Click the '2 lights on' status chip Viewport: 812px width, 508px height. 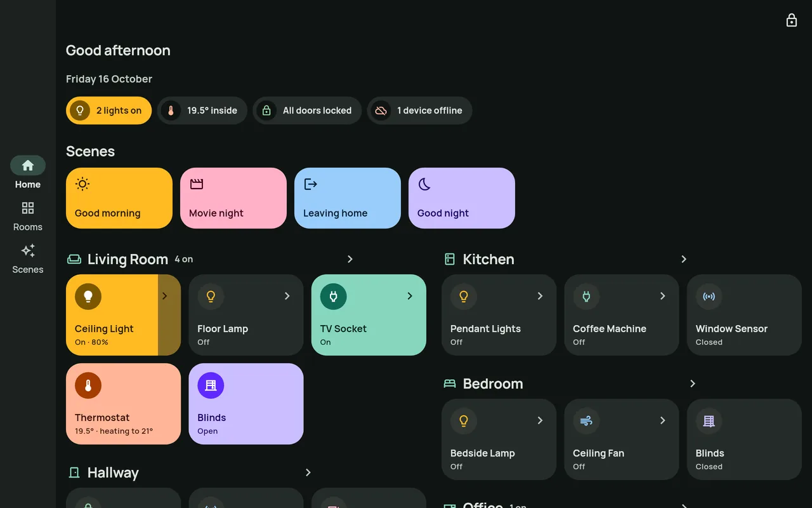108,110
